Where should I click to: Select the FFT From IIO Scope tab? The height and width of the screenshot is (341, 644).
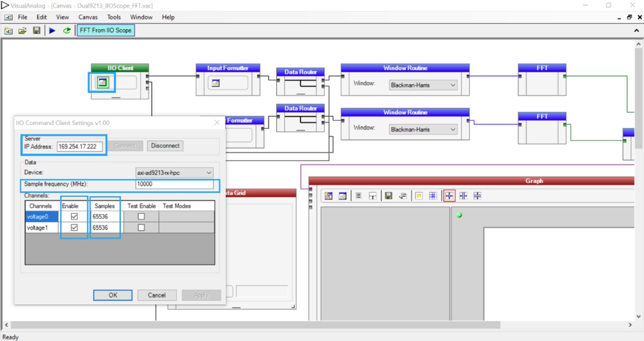[x=106, y=30]
